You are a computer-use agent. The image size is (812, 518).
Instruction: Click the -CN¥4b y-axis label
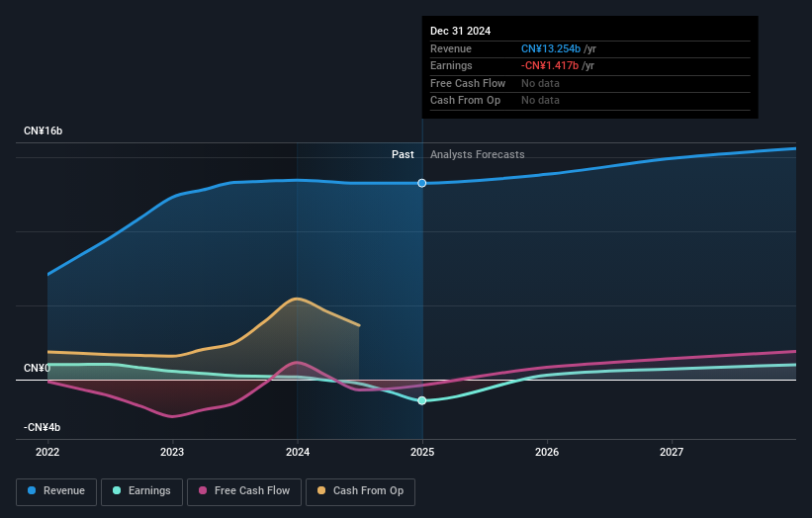point(42,427)
